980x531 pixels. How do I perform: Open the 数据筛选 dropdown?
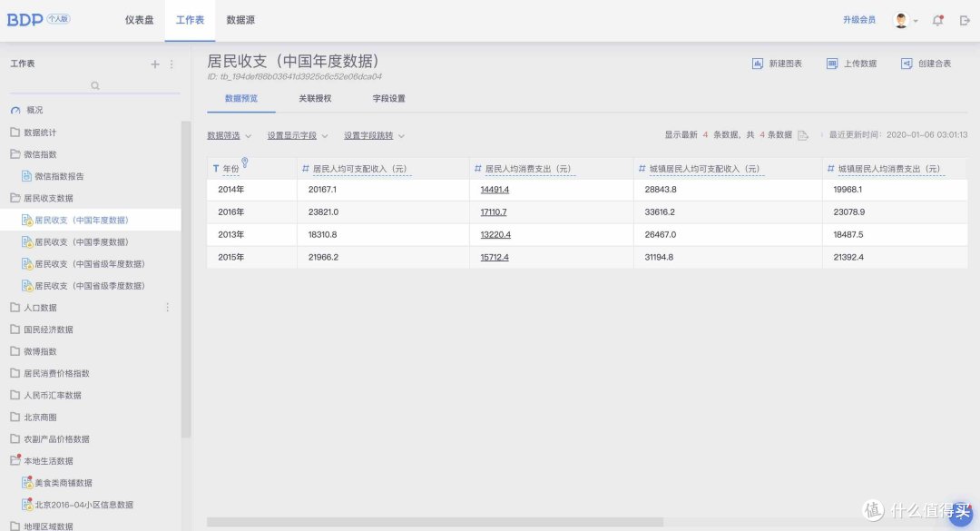click(229, 136)
